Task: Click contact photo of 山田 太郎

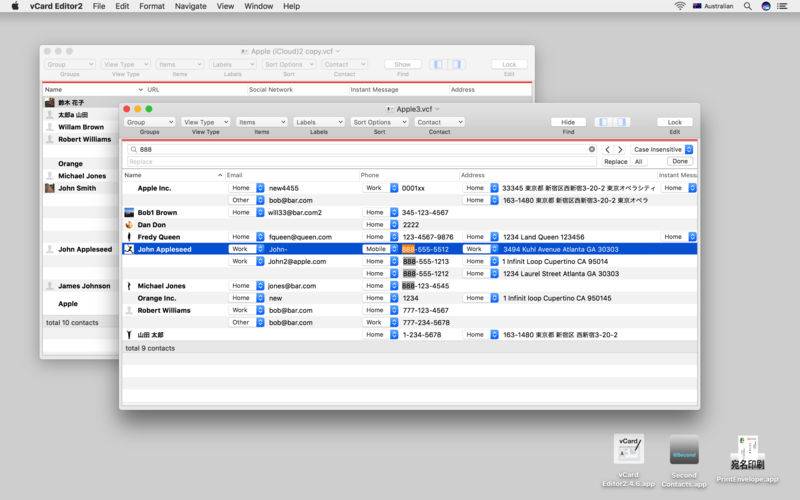Action: click(x=129, y=335)
